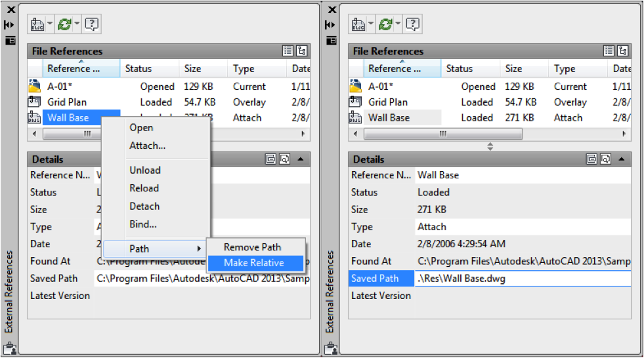Click Saved Path label in right Details
The image size is (644, 358).
coord(381,279)
